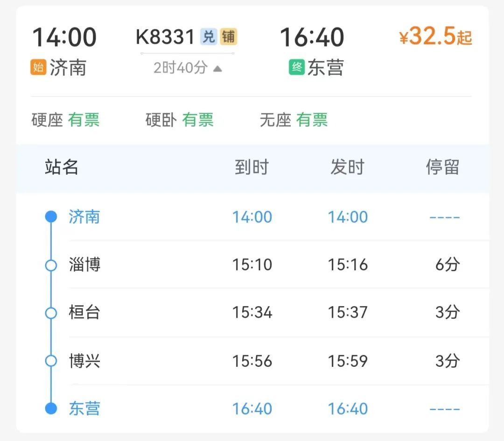Click the green 终 terminal station badge
504x441 pixels.
297,67
